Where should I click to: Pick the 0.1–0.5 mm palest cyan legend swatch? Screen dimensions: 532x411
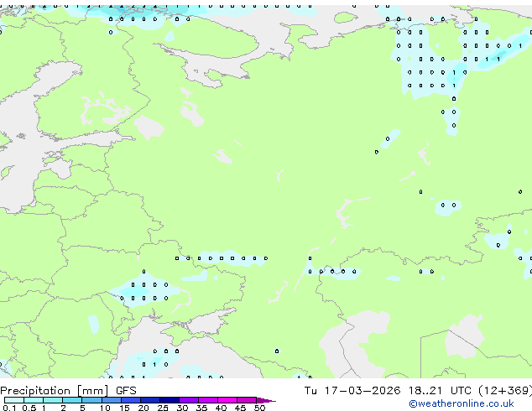pos(14,400)
